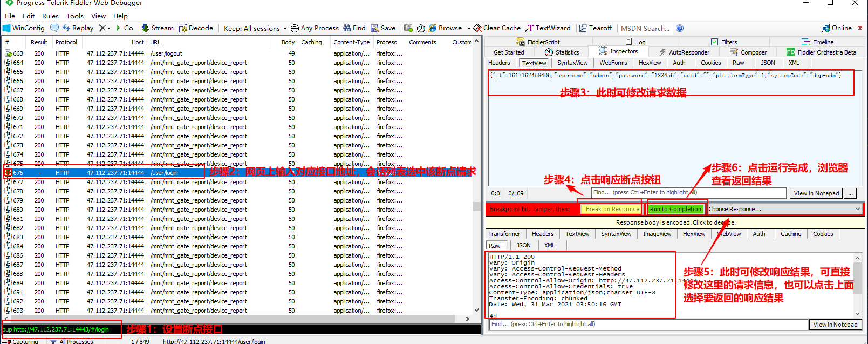The height and width of the screenshot is (344, 868).
Task: Open the Get Started tab
Action: point(509,52)
